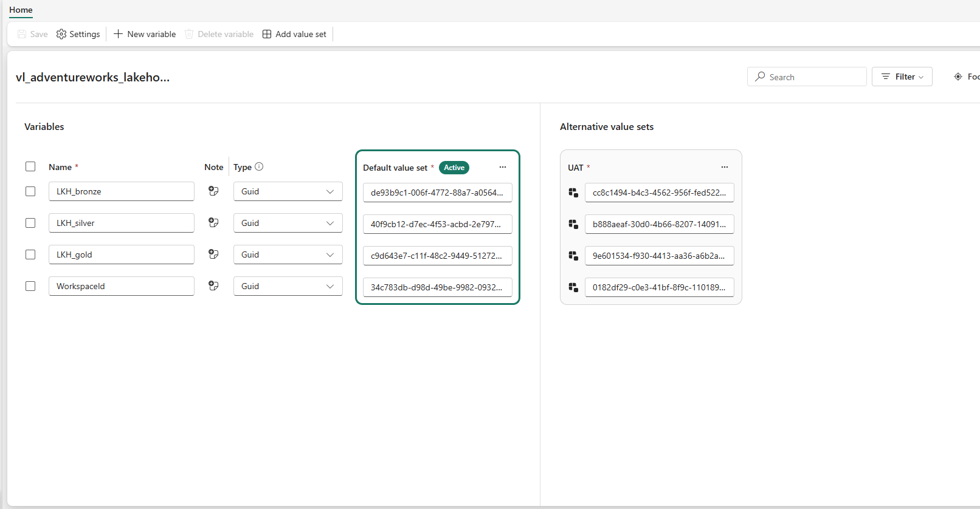This screenshot has height=509, width=980.
Task: Edit default value de93b9c1-006f-4772
Action: pyautogui.click(x=438, y=193)
